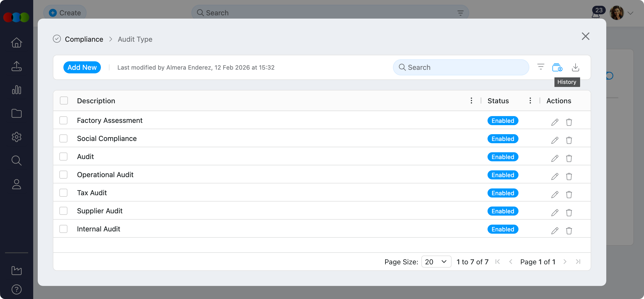The height and width of the screenshot is (299, 644).
Task: Check the Social Compliance checkbox
Action: 63,138
